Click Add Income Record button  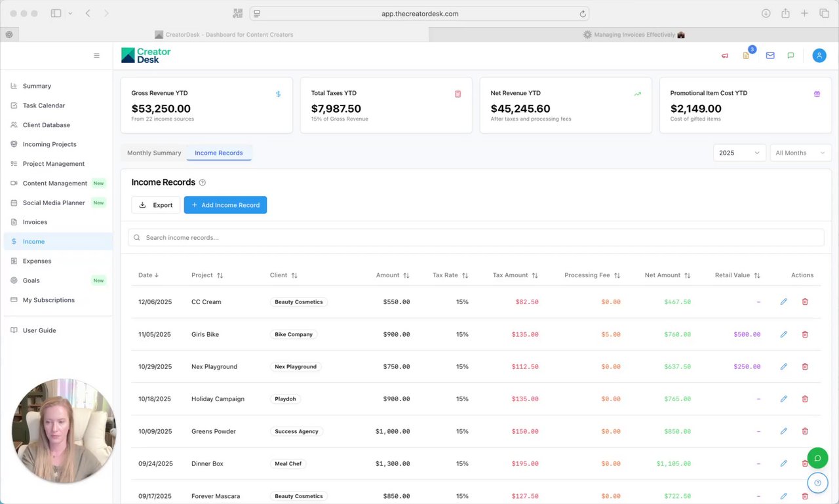tap(225, 205)
